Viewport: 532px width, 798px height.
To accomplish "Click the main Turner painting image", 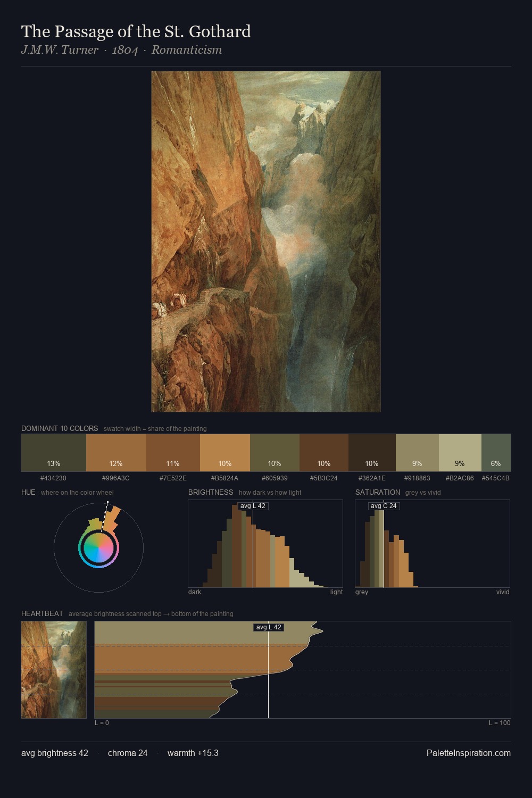I will click(x=266, y=242).
